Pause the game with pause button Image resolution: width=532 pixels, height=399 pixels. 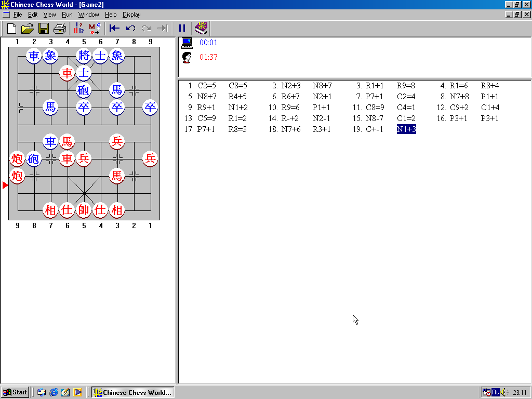(182, 29)
